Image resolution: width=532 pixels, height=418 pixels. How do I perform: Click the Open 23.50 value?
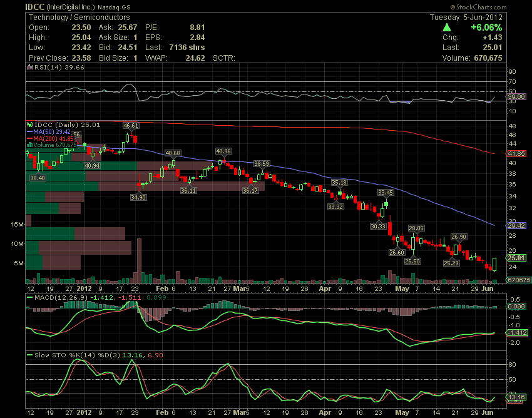tap(81, 28)
